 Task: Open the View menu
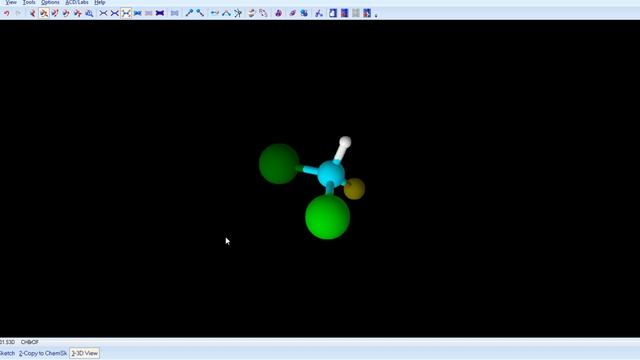[11, 2]
